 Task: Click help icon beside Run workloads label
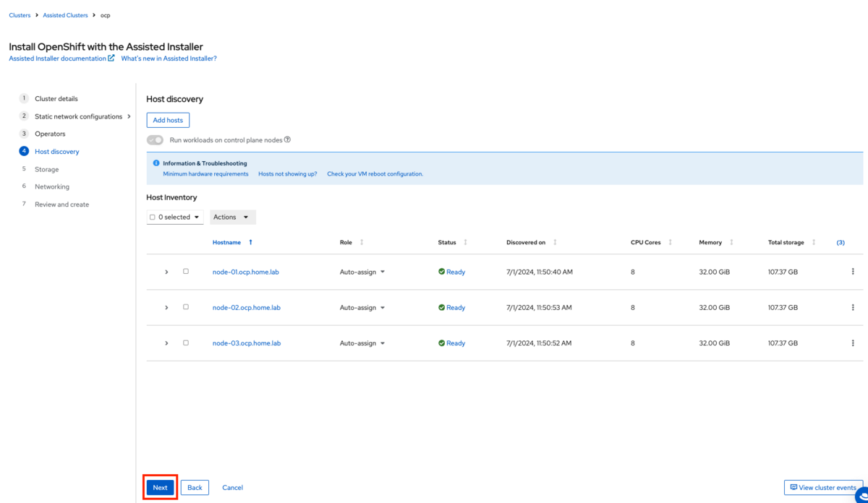tap(287, 139)
